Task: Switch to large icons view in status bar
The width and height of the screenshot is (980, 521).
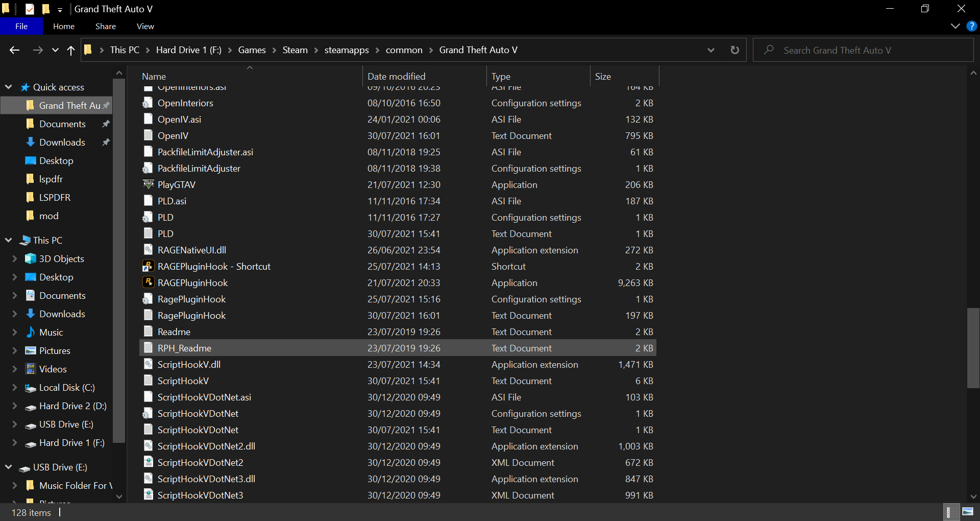Action: 967,512
